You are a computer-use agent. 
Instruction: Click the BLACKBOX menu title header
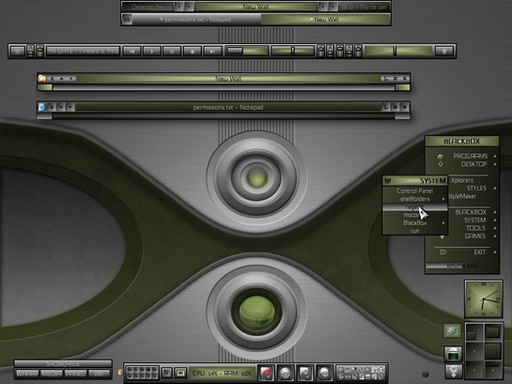click(x=462, y=141)
